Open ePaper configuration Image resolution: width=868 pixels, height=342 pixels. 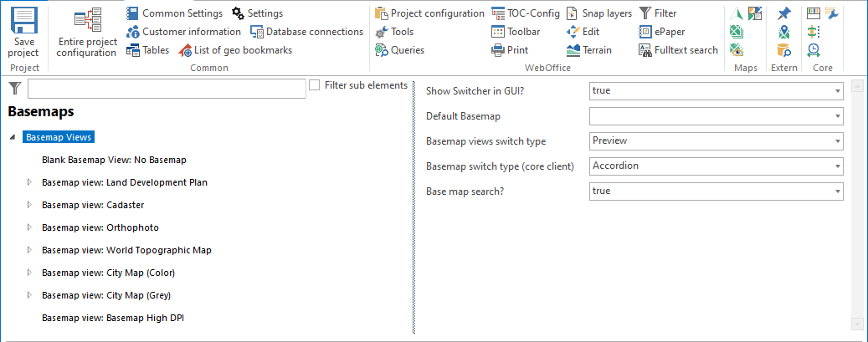click(661, 32)
